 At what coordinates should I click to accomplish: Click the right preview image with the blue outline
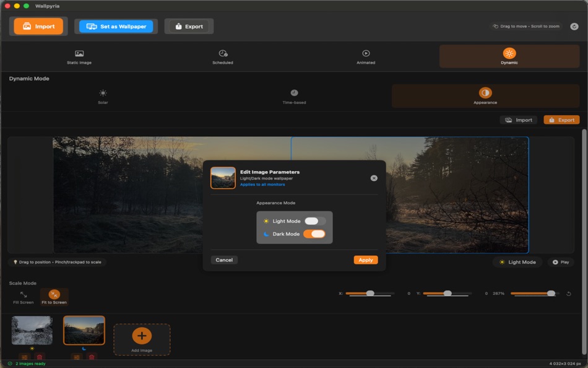pos(410,195)
